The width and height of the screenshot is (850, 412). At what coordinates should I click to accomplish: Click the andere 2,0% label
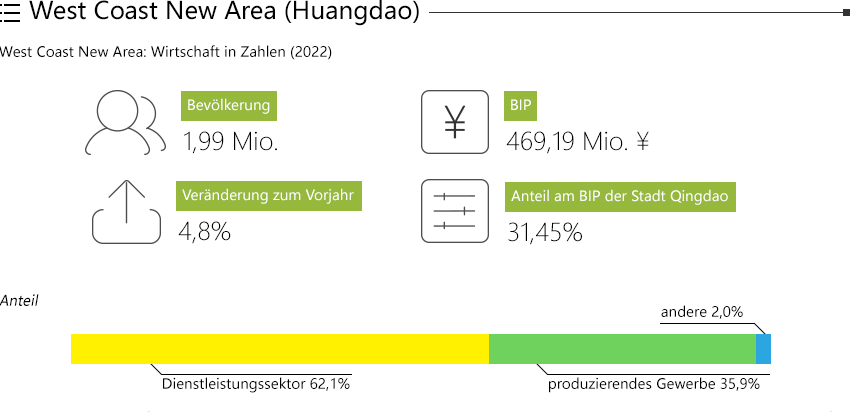pos(701,312)
